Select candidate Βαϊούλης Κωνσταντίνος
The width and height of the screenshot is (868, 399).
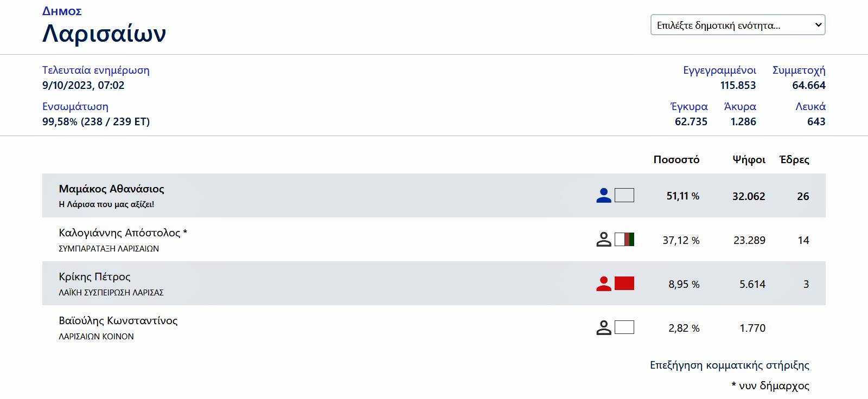118,320
